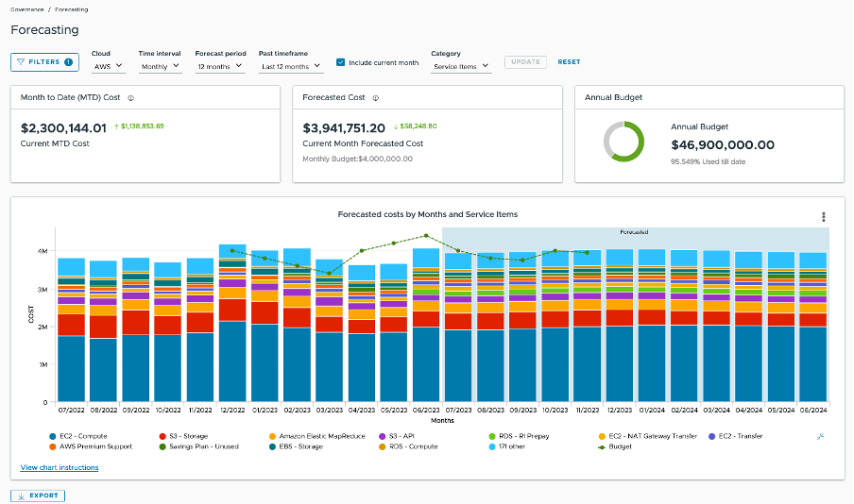The image size is (854, 504).
Task: Expand the Forecast period dropdown
Action: 220,67
